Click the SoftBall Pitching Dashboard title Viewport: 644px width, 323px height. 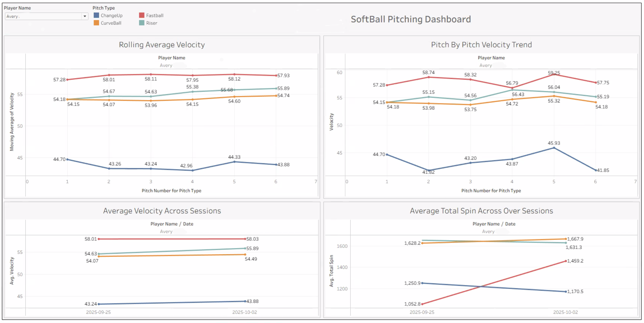411,19
